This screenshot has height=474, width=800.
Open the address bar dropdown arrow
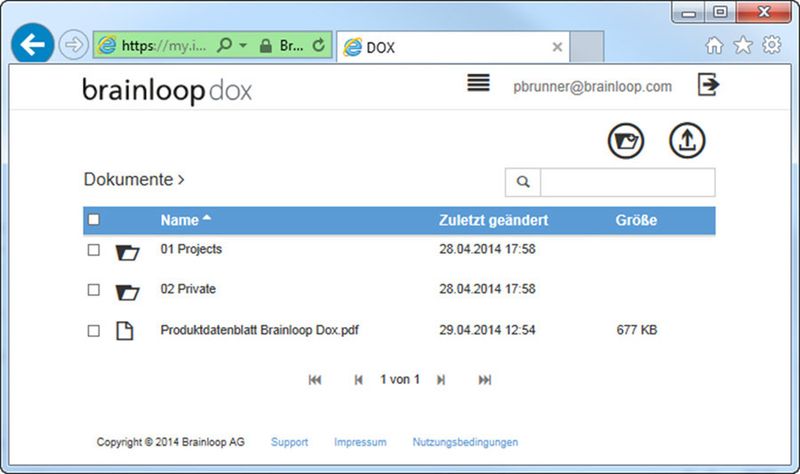(x=243, y=45)
